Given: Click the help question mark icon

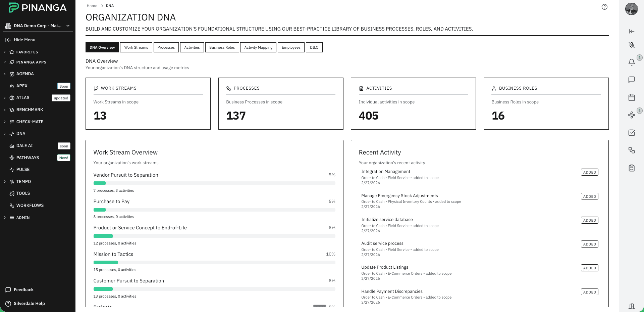Looking at the screenshot, I should coord(604,7).
